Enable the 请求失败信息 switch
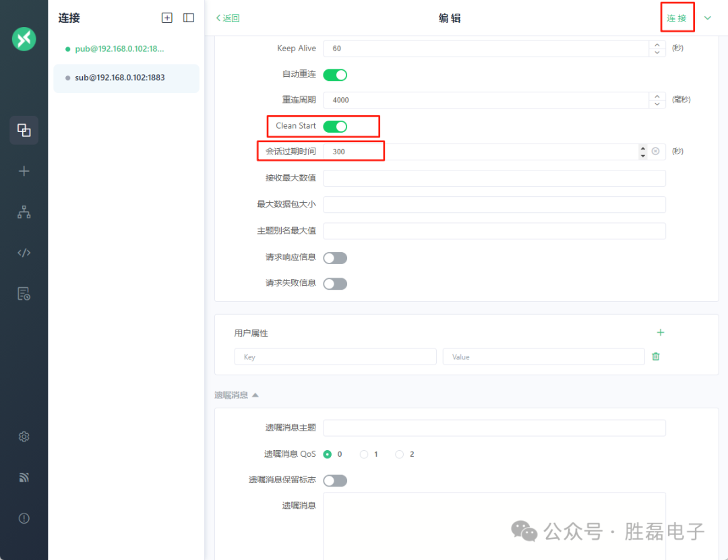 coord(335,284)
